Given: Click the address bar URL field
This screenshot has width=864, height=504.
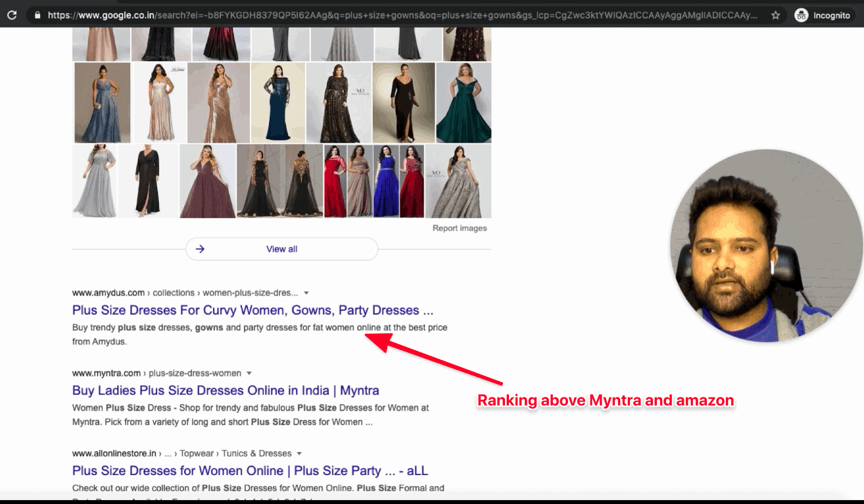Looking at the screenshot, I should [x=402, y=14].
